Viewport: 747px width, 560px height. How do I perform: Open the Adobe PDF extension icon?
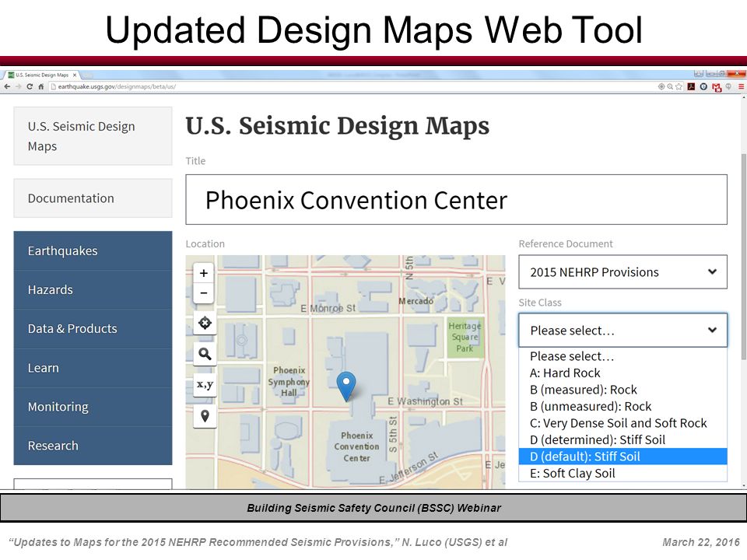click(x=691, y=86)
